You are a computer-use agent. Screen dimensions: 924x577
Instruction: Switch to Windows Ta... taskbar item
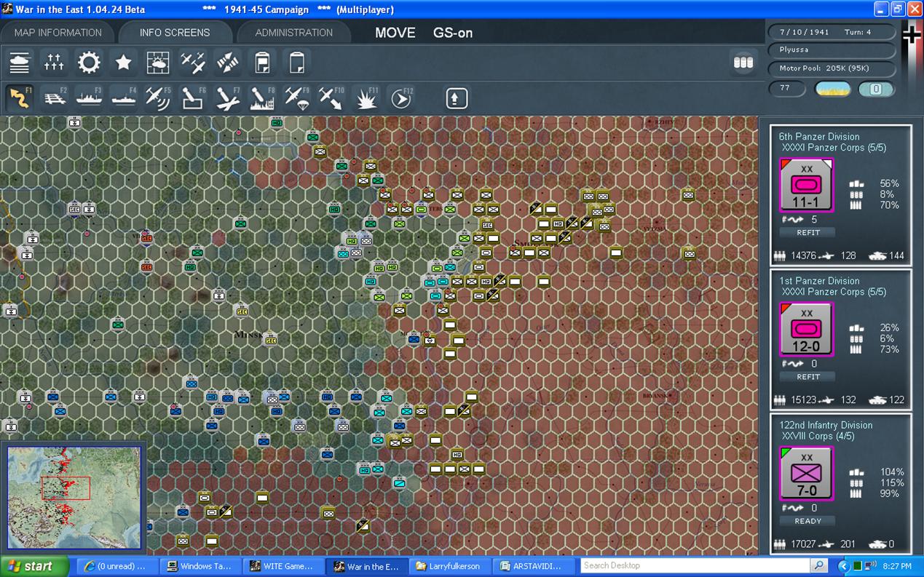(200, 566)
